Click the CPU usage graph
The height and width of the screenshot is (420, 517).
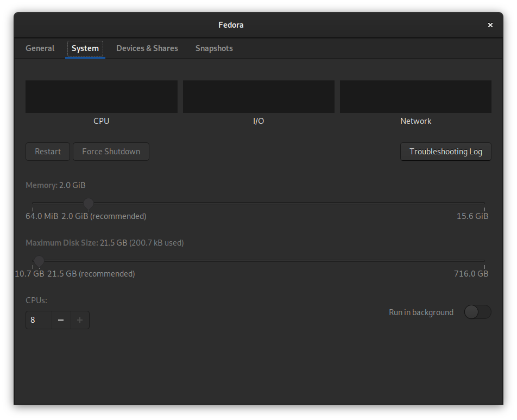(x=102, y=97)
